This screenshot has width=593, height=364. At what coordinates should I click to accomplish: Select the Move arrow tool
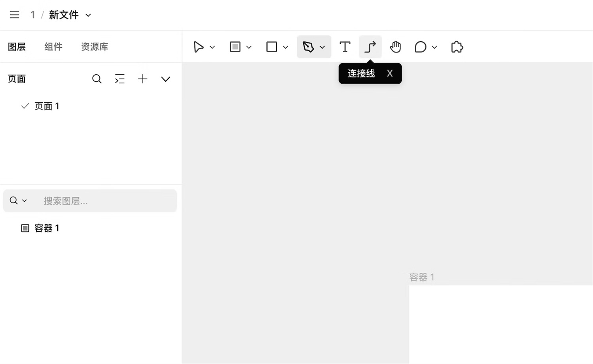pyautogui.click(x=198, y=47)
